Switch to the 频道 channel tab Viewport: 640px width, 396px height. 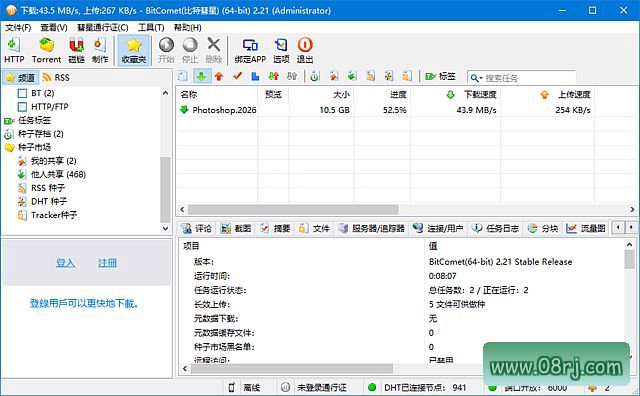[x=20, y=77]
